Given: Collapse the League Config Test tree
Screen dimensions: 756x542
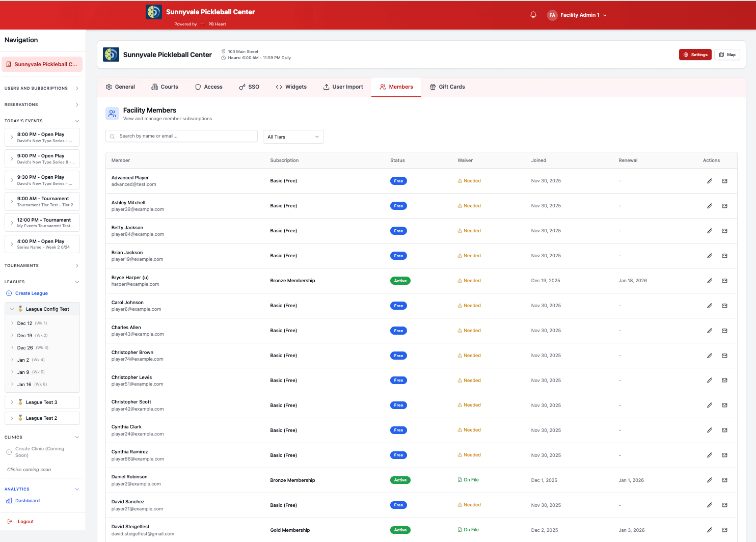Looking at the screenshot, I should click(12, 309).
